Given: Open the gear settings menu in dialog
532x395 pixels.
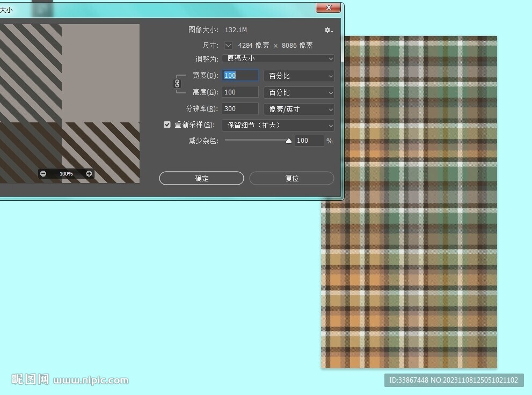Looking at the screenshot, I should [x=328, y=31].
